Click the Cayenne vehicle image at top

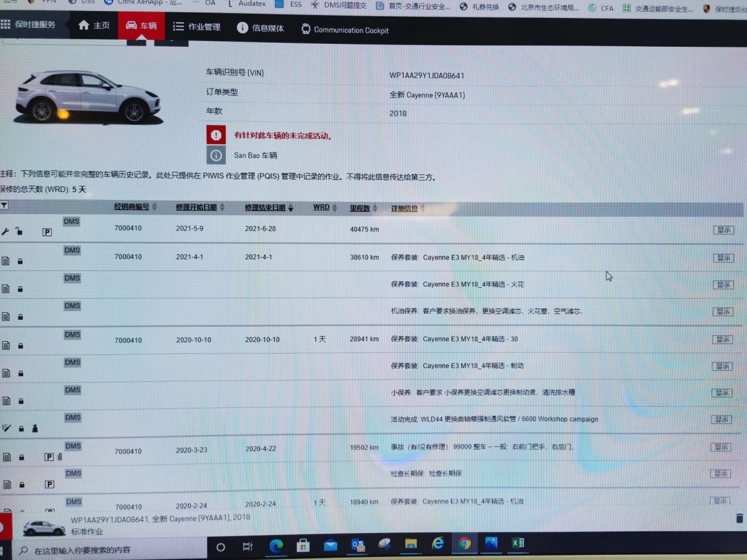pyautogui.click(x=88, y=97)
